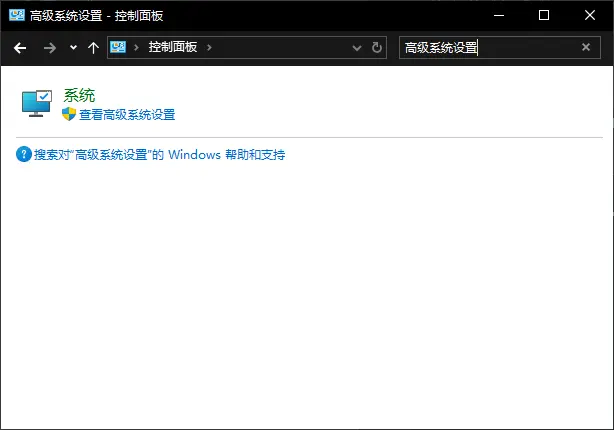Open the recent locations dropdown arrow
The width and height of the screenshot is (614, 430).
tap(73, 48)
